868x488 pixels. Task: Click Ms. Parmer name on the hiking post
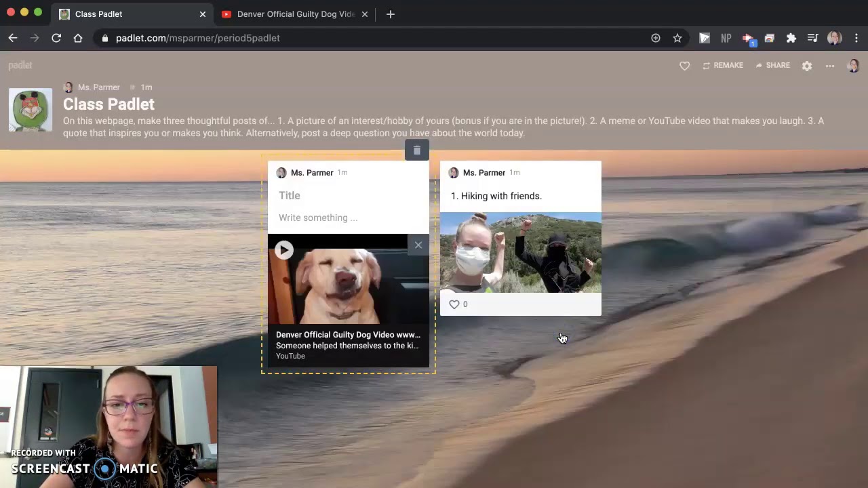pos(484,173)
